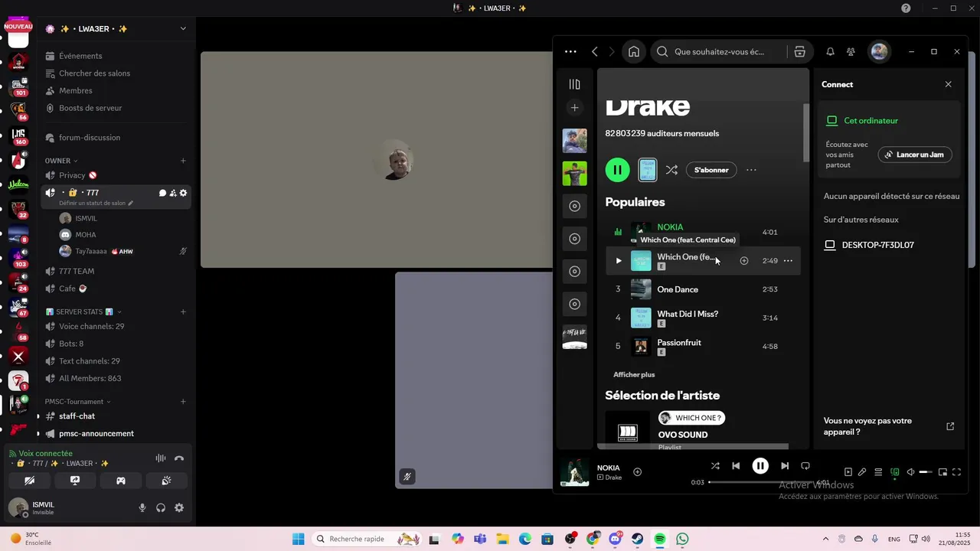This screenshot has height=551, width=980.
Task: Toggle repeat mode in player
Action: 805,466
